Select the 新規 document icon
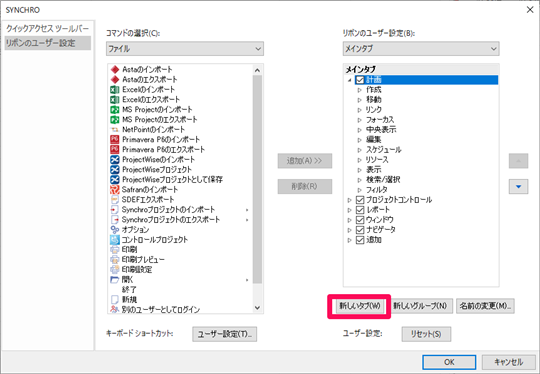The width and height of the screenshot is (540, 374). pyautogui.click(x=115, y=300)
